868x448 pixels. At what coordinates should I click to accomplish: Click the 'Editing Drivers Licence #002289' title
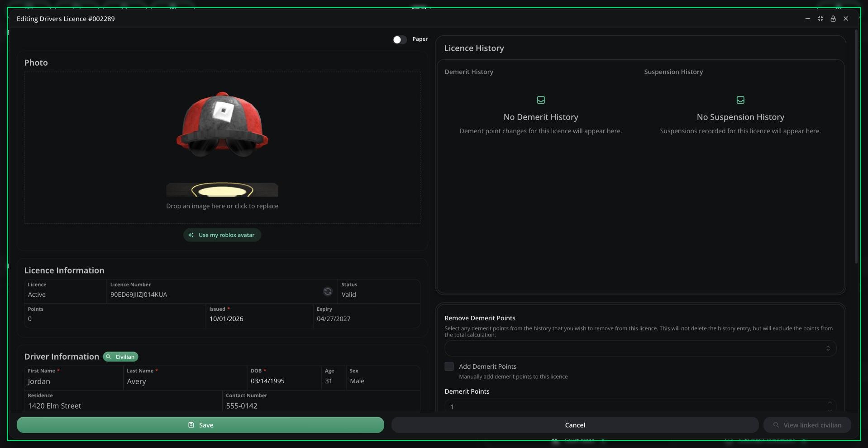point(66,19)
